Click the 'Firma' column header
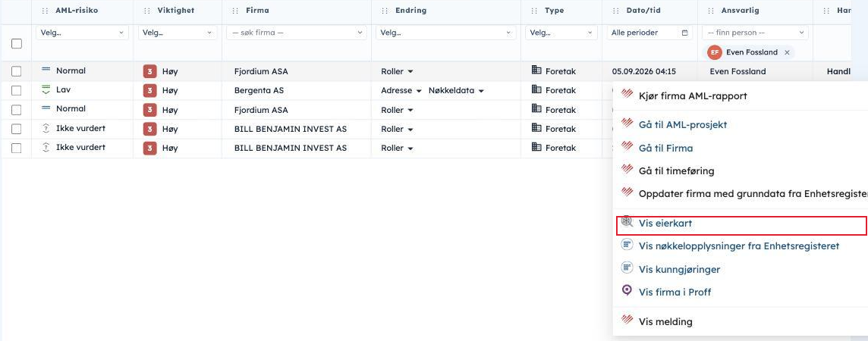Viewport: 868px width, 341px height. pyautogui.click(x=257, y=11)
